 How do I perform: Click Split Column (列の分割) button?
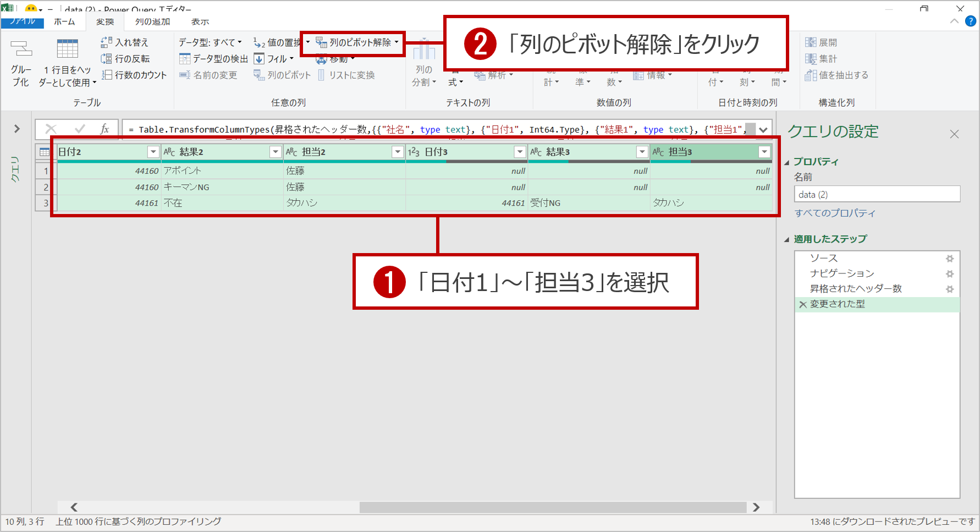point(424,63)
